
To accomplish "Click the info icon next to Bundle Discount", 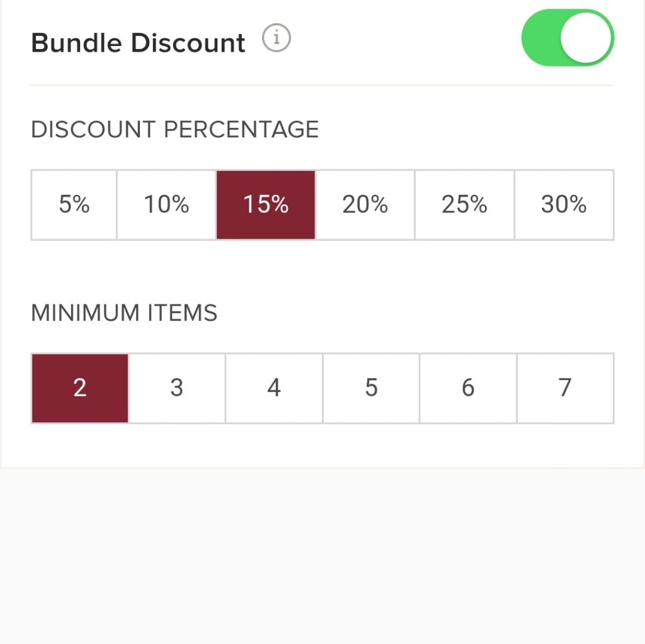I will point(277,37).
